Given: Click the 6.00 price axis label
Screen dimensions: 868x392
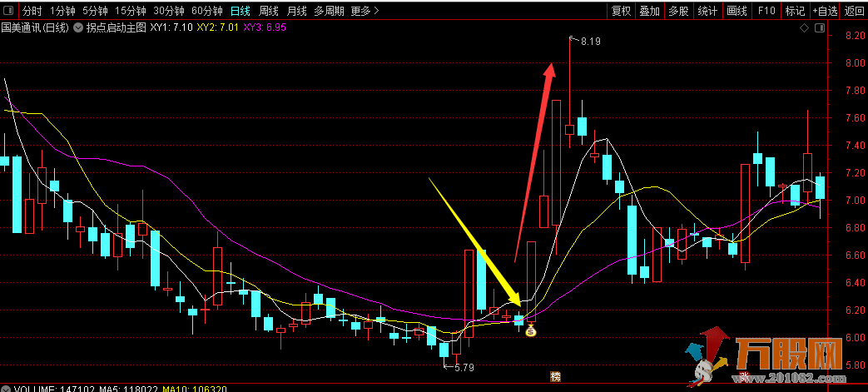Looking at the screenshot, I should pyautogui.click(x=856, y=338).
